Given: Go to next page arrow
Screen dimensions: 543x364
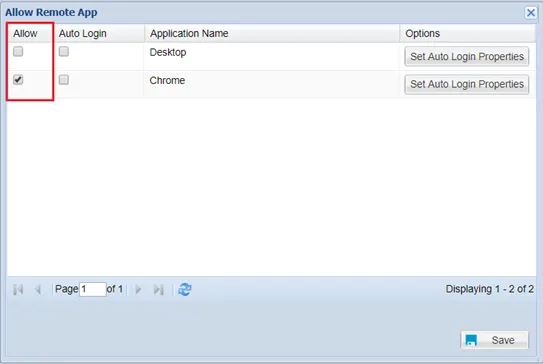Looking at the screenshot, I should pyautogui.click(x=138, y=289).
